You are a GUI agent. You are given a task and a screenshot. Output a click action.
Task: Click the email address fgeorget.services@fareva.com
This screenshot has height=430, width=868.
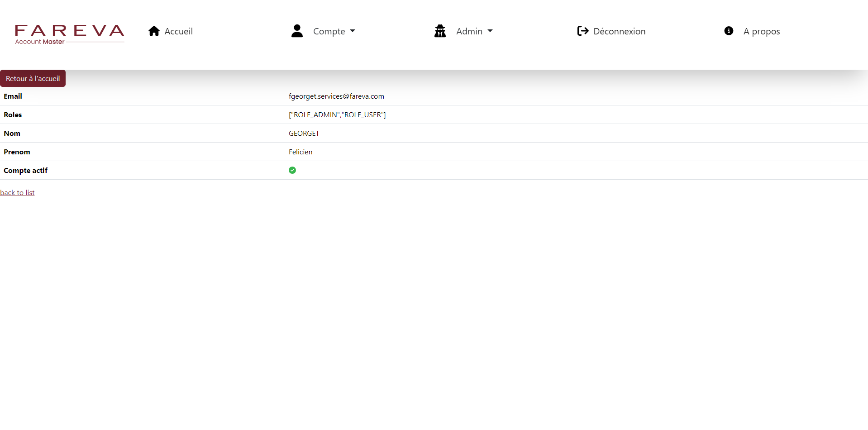click(x=336, y=96)
